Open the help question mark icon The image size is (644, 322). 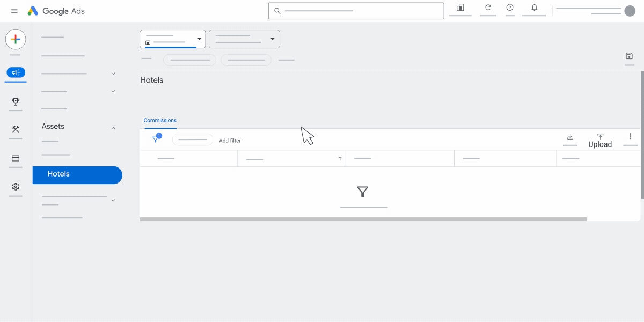click(x=510, y=8)
